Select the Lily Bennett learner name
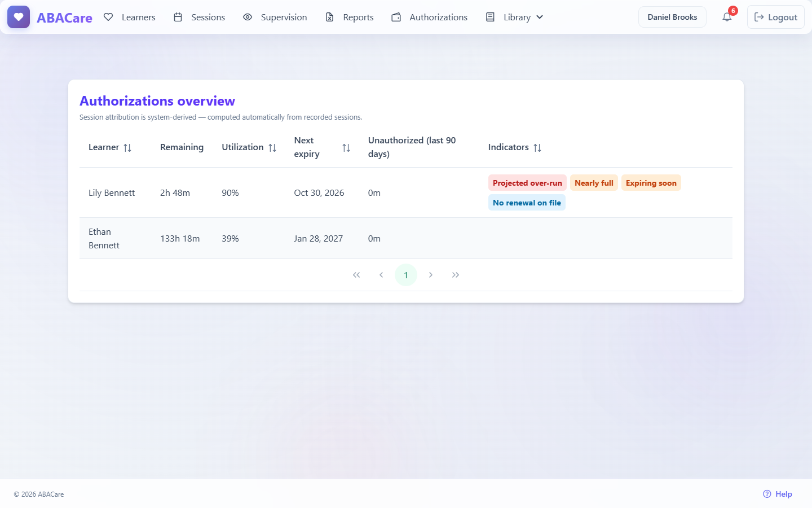The width and height of the screenshot is (812, 508). (x=112, y=192)
